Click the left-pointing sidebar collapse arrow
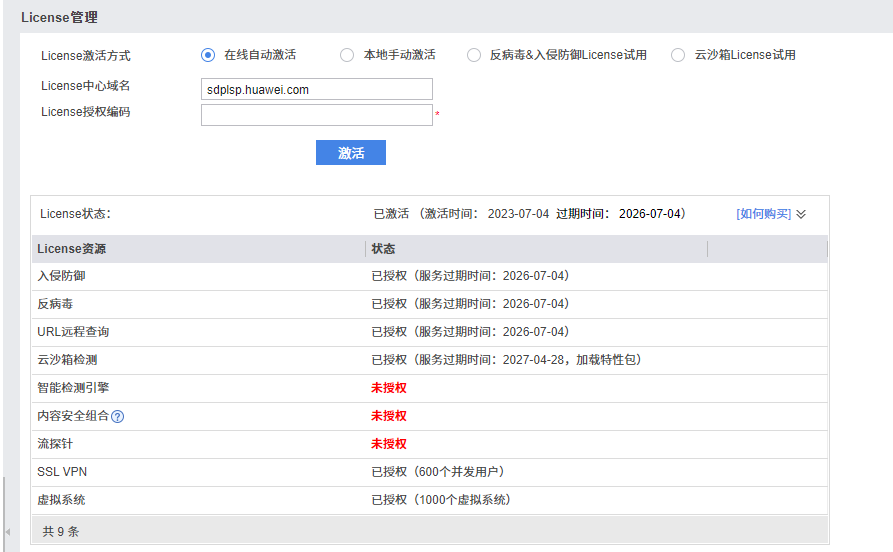 8,531
